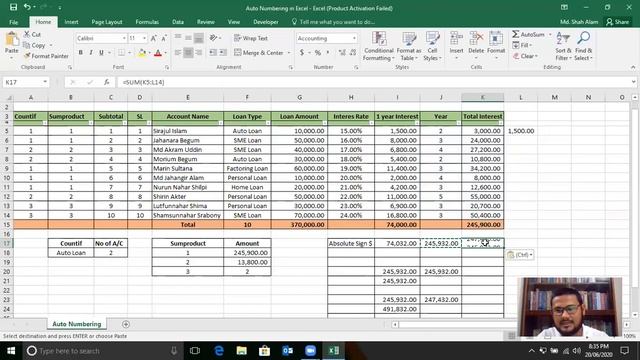This screenshot has width=640, height=360.
Task: Open the File tab
Action: point(13,22)
